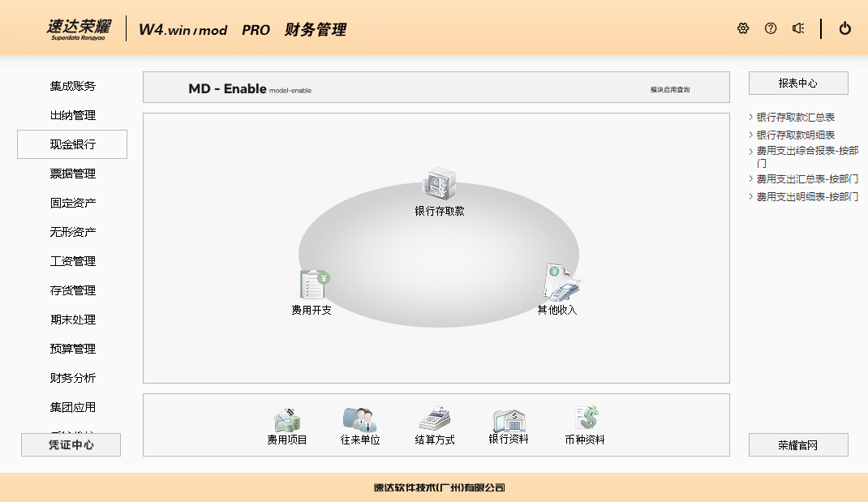
Task: Open the 币种资料 dollar icon
Action: [585, 420]
